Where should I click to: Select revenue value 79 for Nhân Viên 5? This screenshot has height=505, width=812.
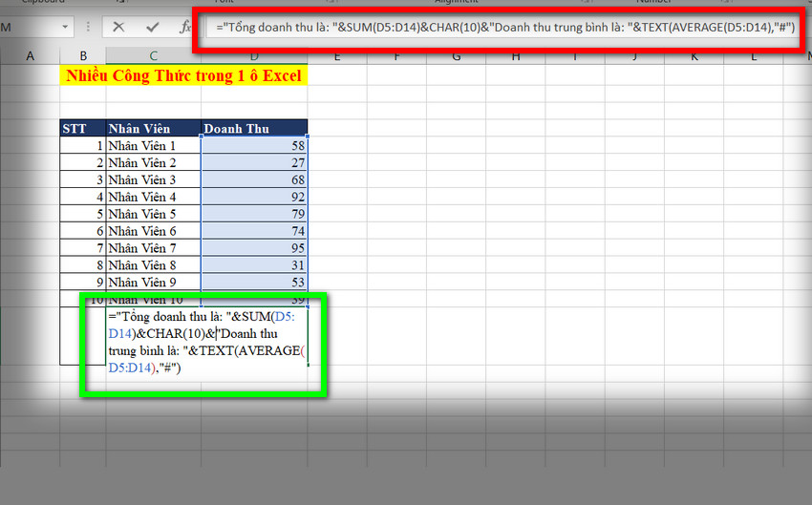pyautogui.click(x=254, y=214)
